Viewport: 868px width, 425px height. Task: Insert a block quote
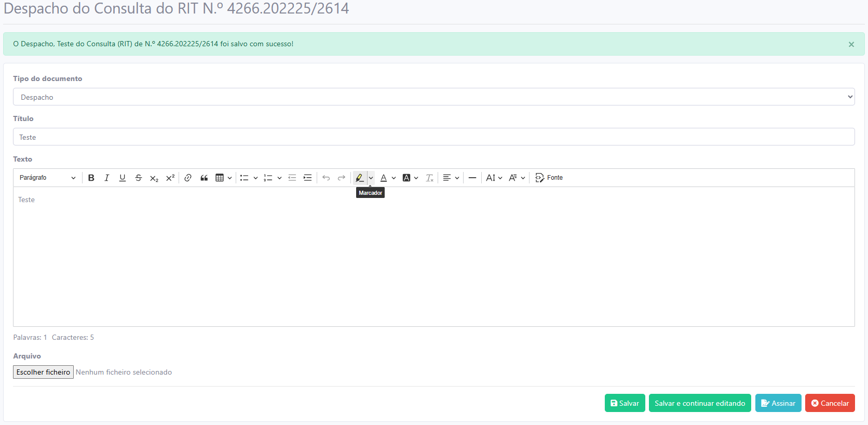pos(204,178)
